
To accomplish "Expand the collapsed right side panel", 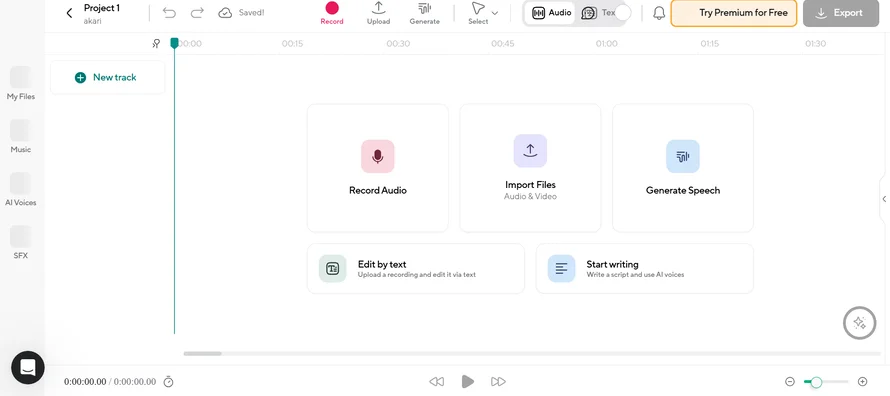I will coord(884,199).
